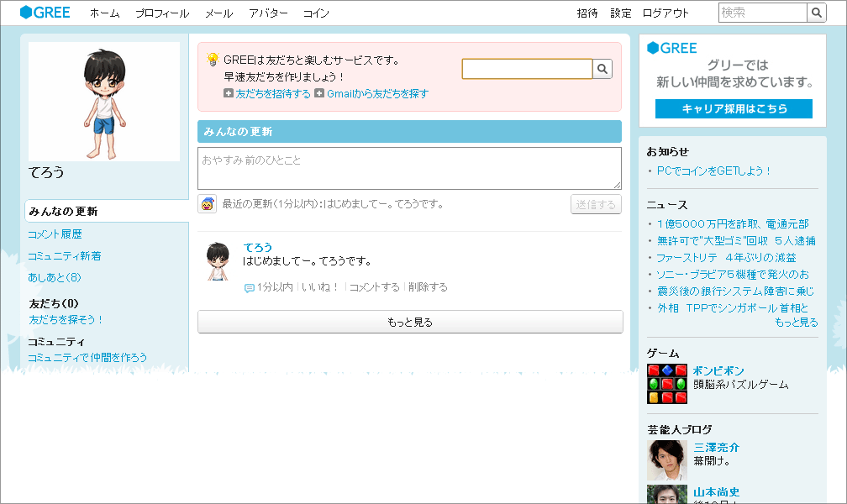Click the large avatar image of てろう
This screenshot has width=847, height=504.
[x=104, y=102]
